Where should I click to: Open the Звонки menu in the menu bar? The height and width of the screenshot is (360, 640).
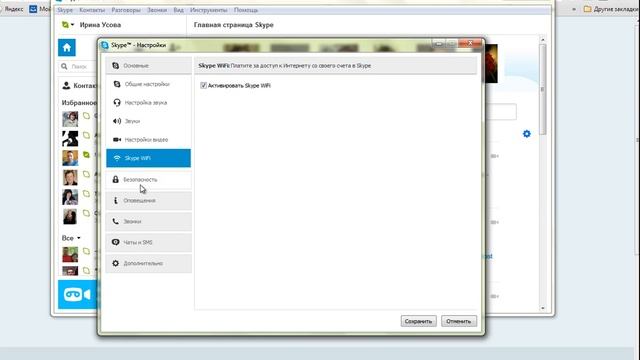pyautogui.click(x=157, y=10)
